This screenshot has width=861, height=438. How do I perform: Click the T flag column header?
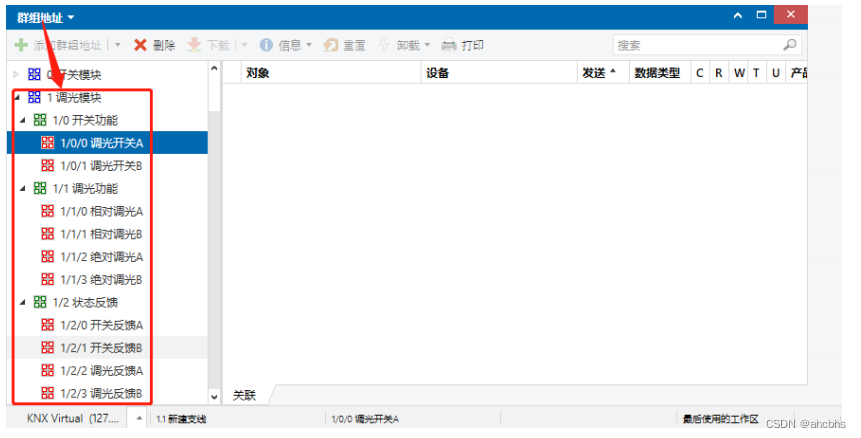(756, 72)
